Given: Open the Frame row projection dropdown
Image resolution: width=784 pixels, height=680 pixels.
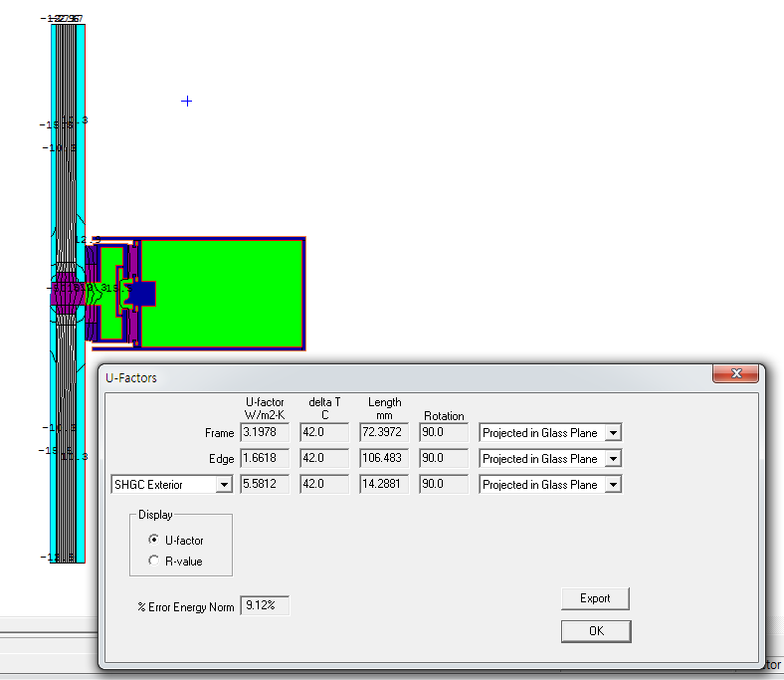Looking at the screenshot, I should pyautogui.click(x=613, y=433).
